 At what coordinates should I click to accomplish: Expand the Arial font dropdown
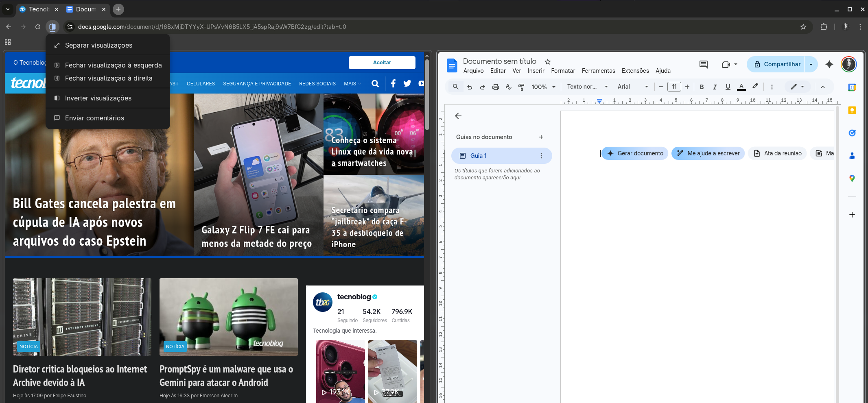point(633,87)
